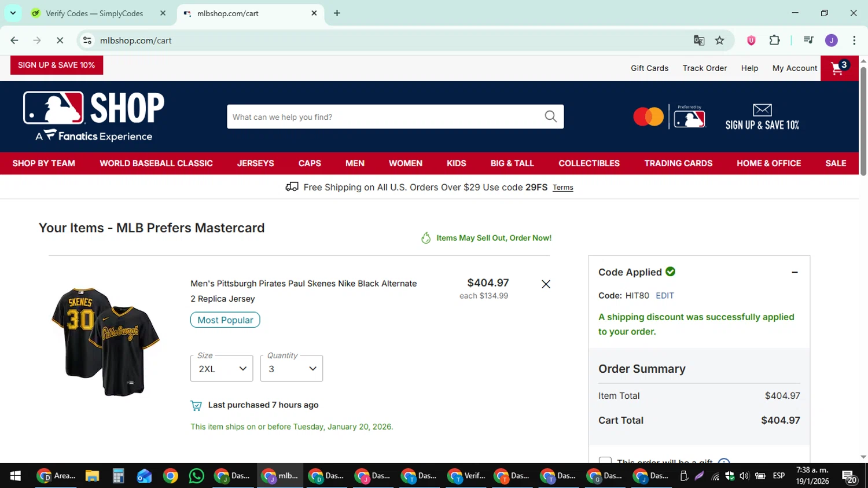Screen dimensions: 868x488
Task: Open the red shield extension icon
Action: coord(751,41)
